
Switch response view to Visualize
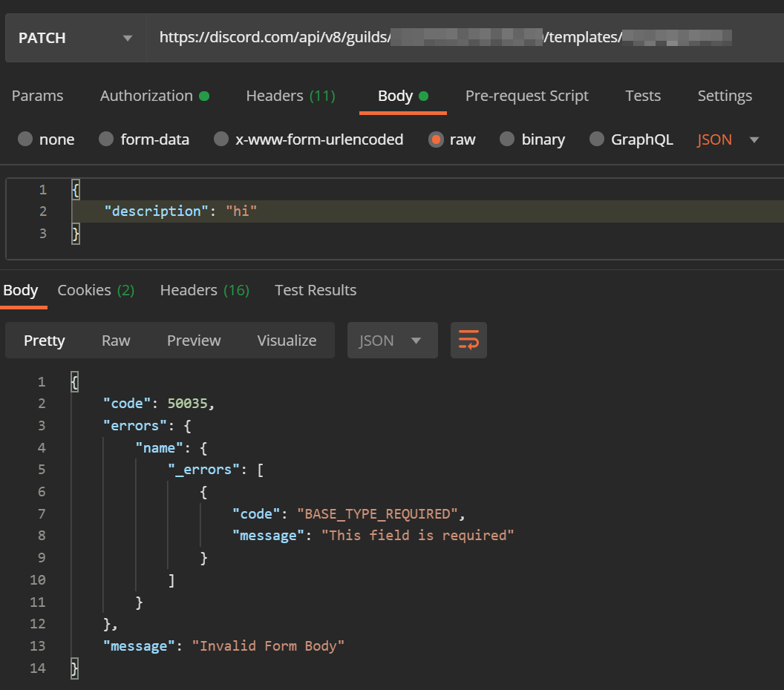click(287, 341)
